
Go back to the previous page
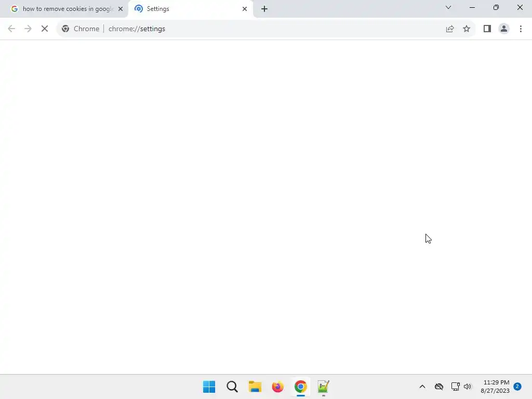[x=11, y=29]
